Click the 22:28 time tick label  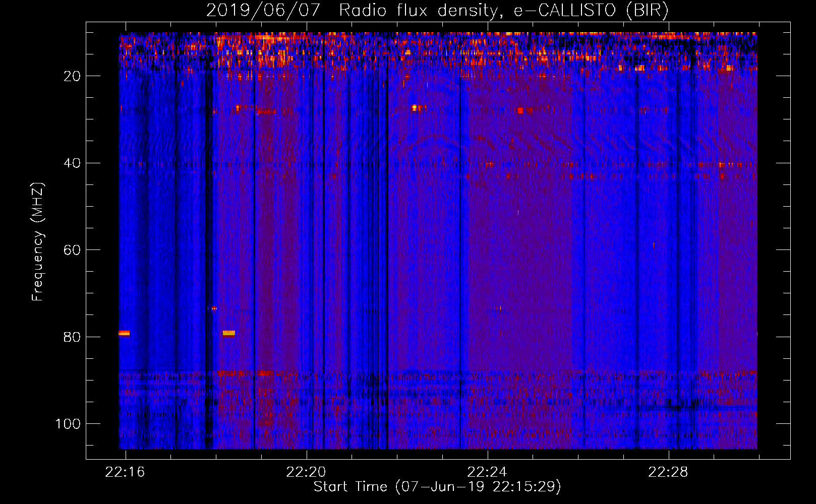[x=668, y=472]
